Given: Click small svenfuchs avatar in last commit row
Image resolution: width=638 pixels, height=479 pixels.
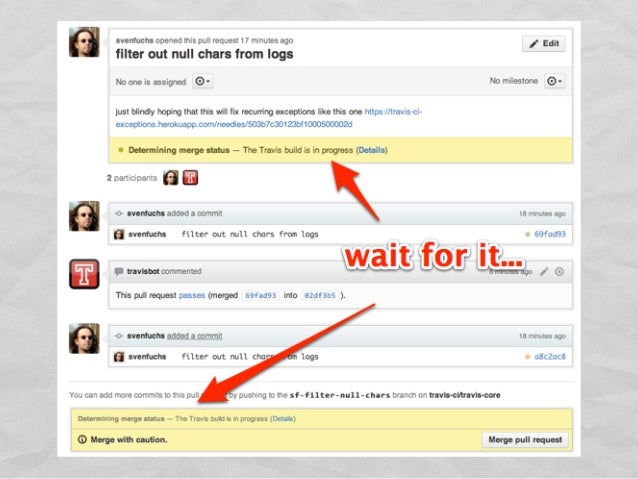Looking at the screenshot, I should 119,357.
